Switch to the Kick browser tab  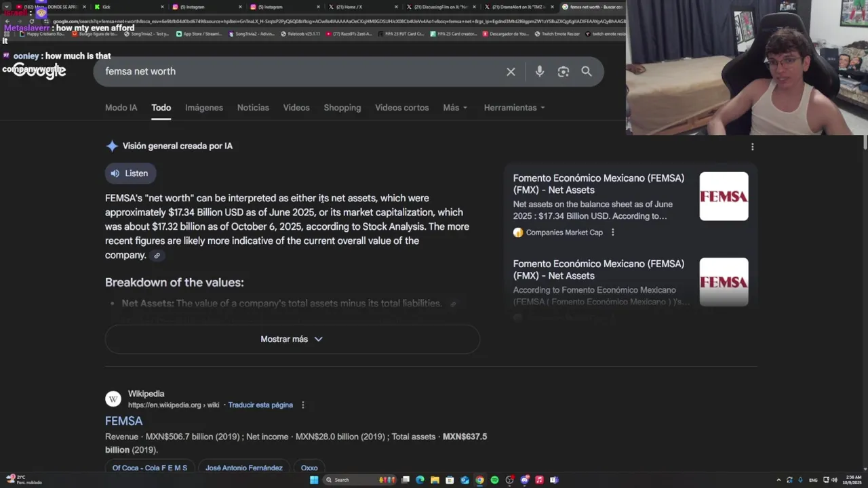[x=127, y=7]
